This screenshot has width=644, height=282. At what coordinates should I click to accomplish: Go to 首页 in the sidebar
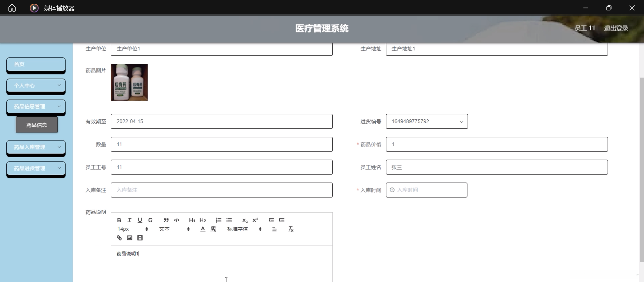coord(36,64)
